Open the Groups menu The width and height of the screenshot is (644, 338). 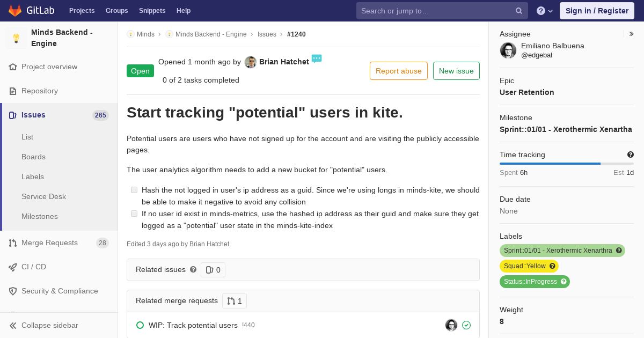tap(116, 11)
